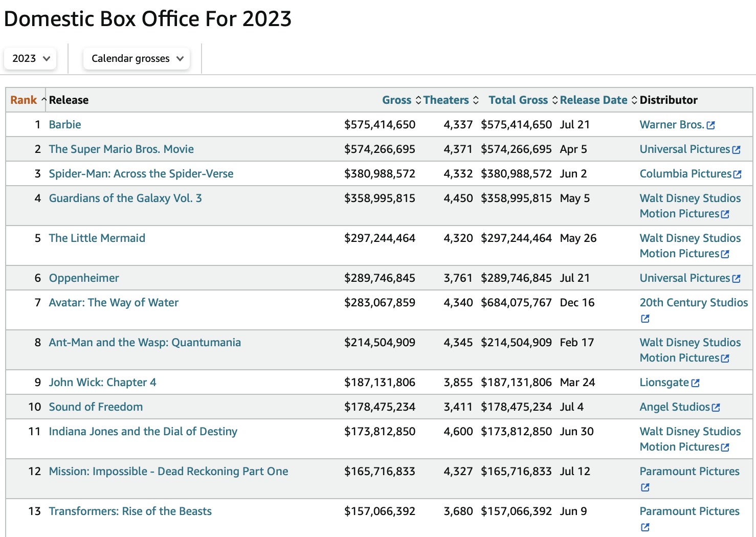The height and width of the screenshot is (537, 756).
Task: Click Avatar total gross $684,075,767
Action: (516, 302)
